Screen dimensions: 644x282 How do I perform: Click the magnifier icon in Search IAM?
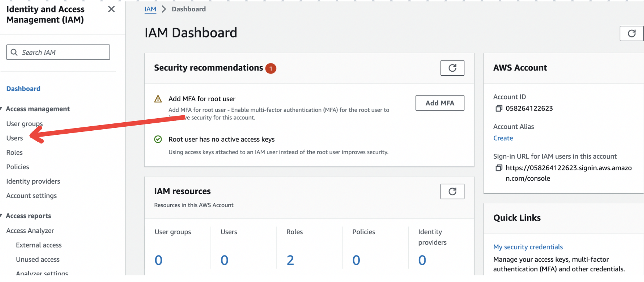click(14, 52)
